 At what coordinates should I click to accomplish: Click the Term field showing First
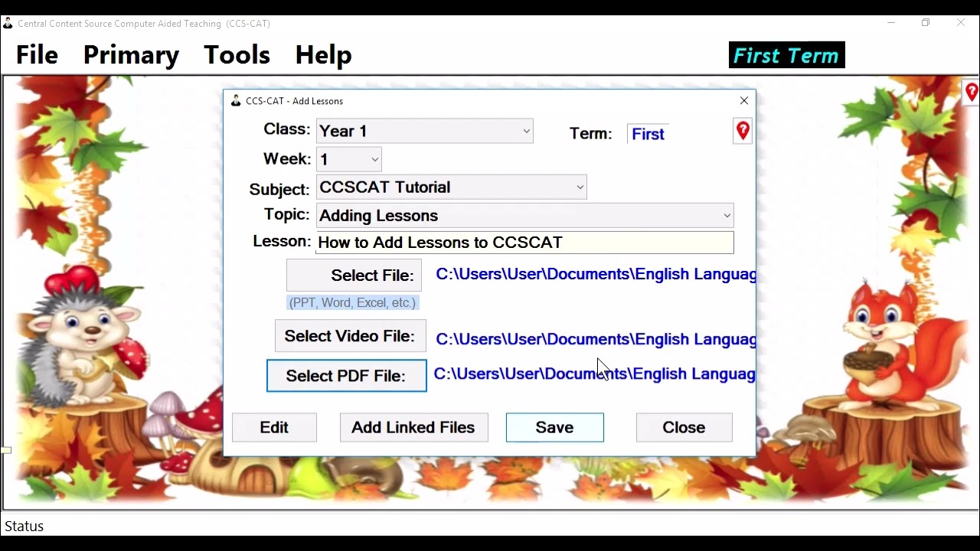(x=648, y=134)
